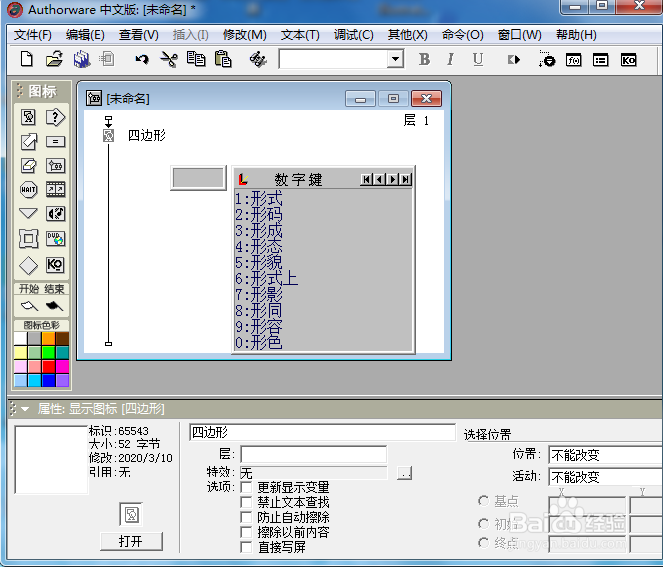
Task: Go to the next candidate page
Action: (393, 179)
